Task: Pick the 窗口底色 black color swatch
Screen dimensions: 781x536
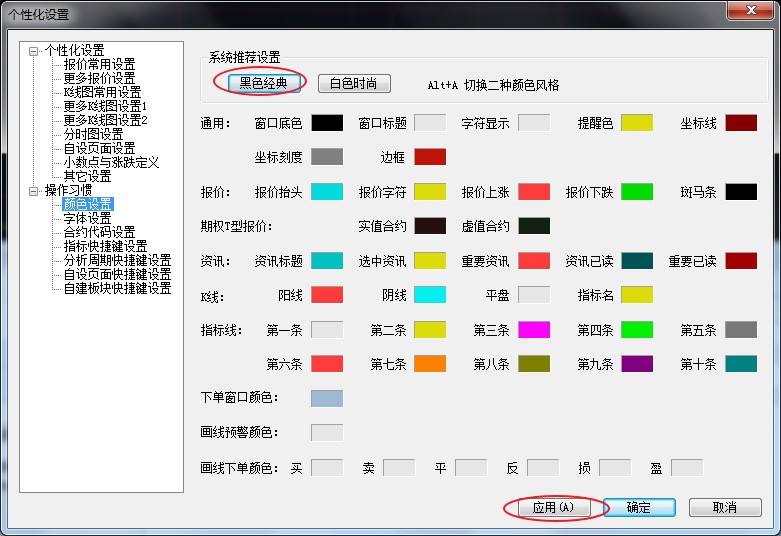Action: coord(327,123)
